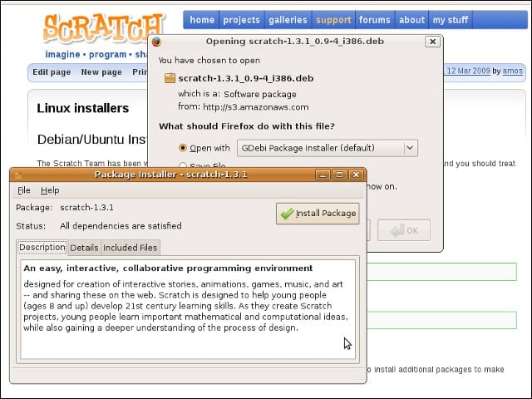
Task: Maximize the Package Installer window
Action: tap(339, 175)
